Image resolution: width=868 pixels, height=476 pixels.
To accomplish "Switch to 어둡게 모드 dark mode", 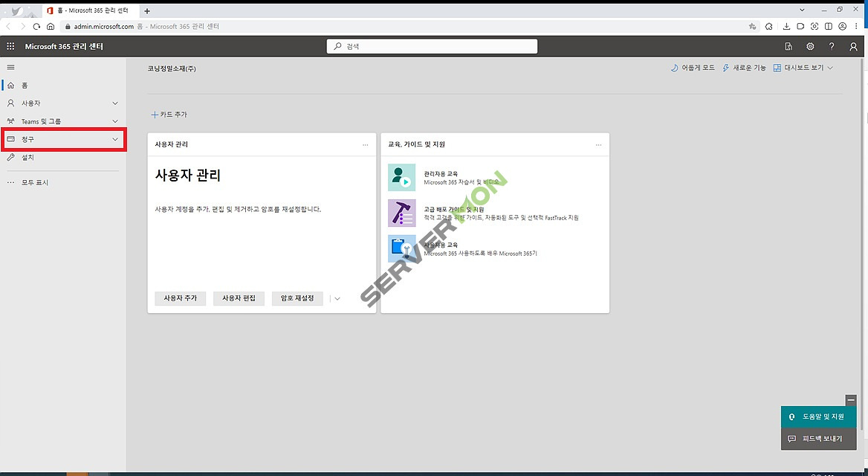I will tap(693, 68).
